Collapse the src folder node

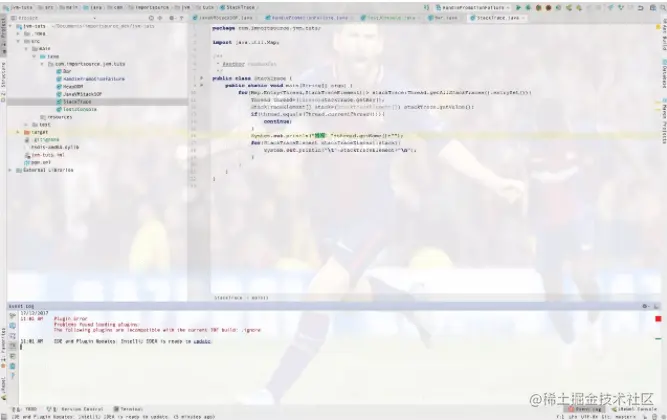[x=18, y=41]
